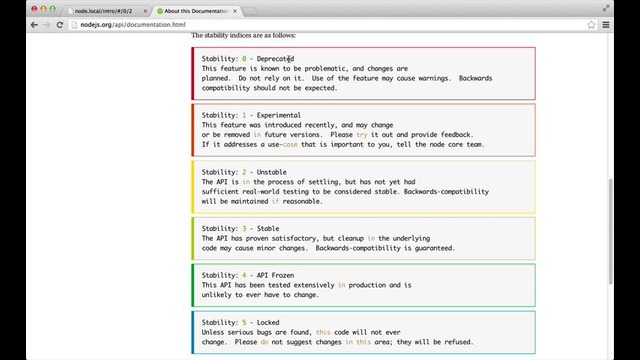Open a new tab button

pos(250,11)
